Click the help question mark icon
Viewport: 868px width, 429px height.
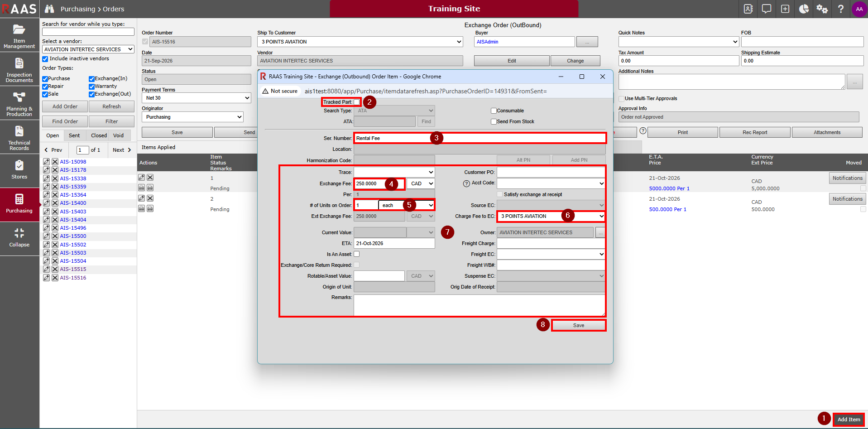click(x=840, y=9)
